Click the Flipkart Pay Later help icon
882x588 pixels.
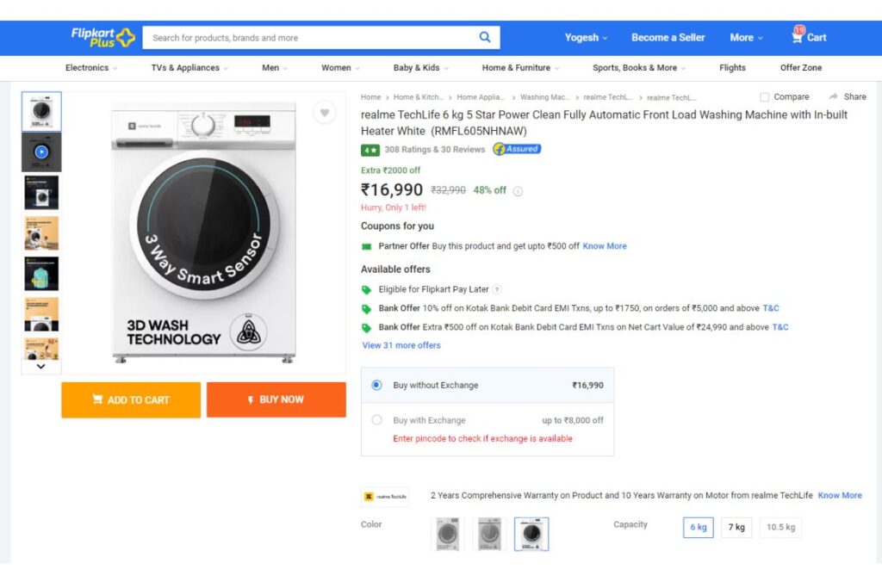point(497,289)
